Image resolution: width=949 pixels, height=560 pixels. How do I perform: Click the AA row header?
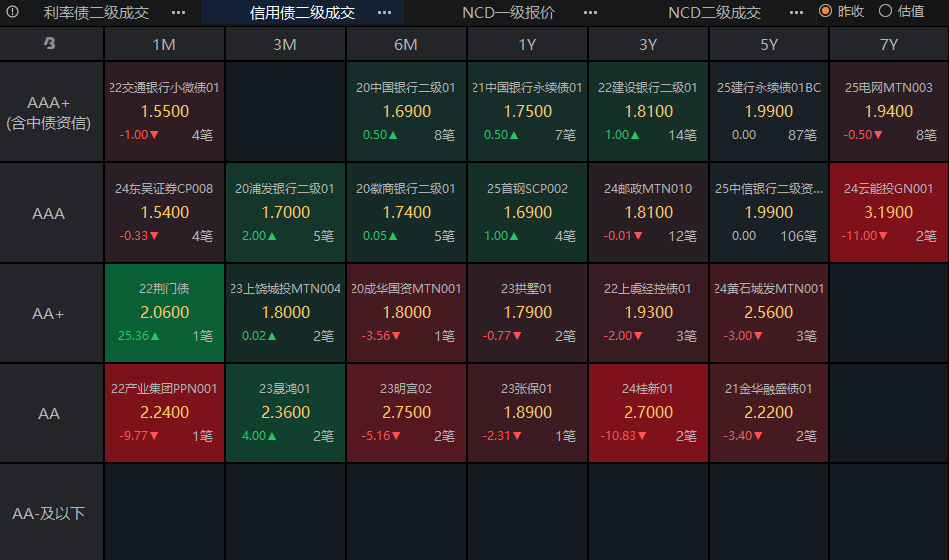pyautogui.click(x=51, y=413)
